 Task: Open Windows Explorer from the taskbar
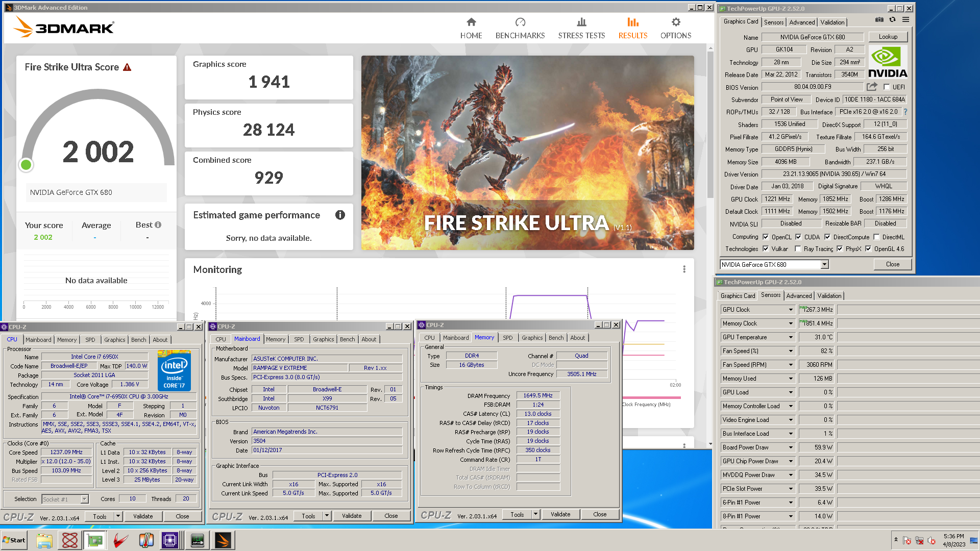[x=44, y=540]
